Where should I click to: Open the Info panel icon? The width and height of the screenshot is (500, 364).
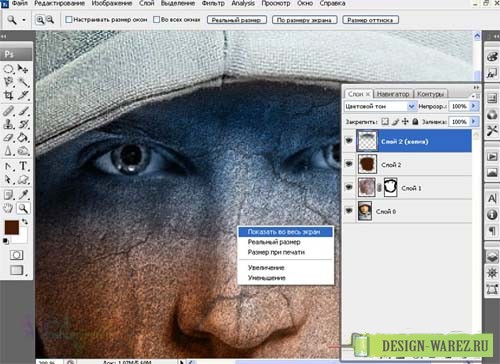pos(492,214)
